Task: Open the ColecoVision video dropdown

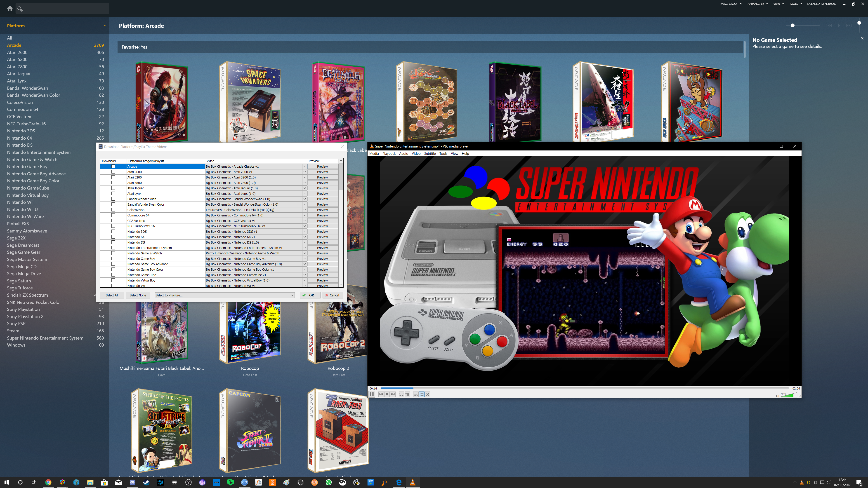Action: 304,210
